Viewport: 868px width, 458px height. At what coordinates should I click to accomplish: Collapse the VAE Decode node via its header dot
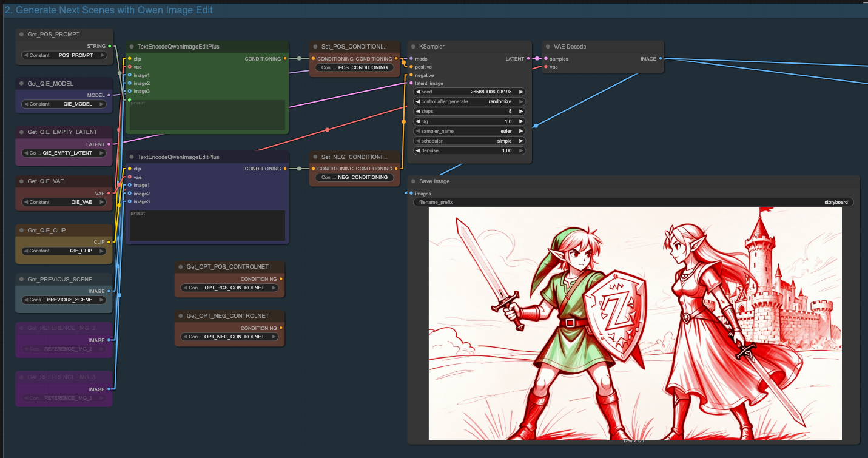(548, 46)
